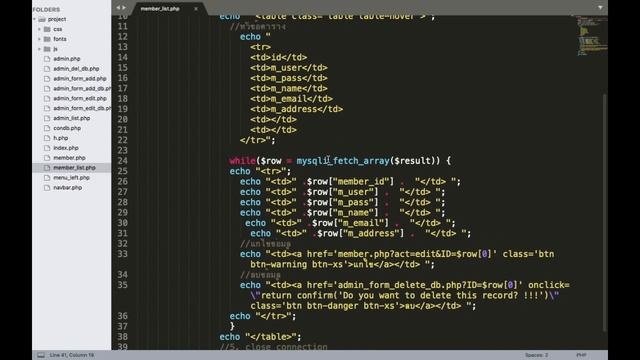This screenshot has width=640, height=360.
Task: Click the Line, Column status text
Action: [72, 355]
